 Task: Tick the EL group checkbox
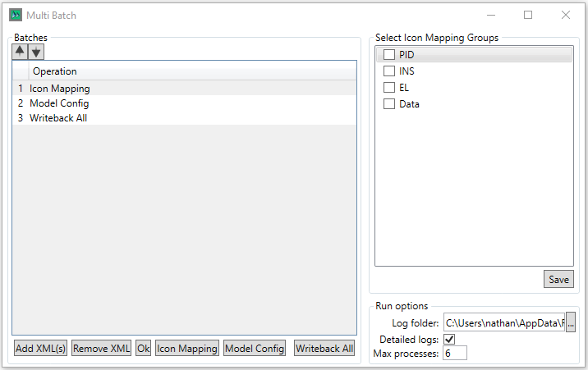[389, 88]
